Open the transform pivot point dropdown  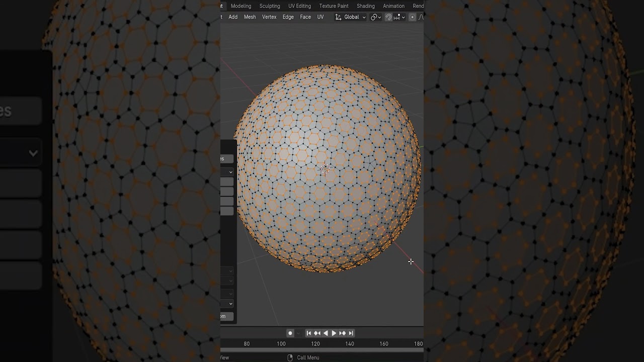pos(376,17)
